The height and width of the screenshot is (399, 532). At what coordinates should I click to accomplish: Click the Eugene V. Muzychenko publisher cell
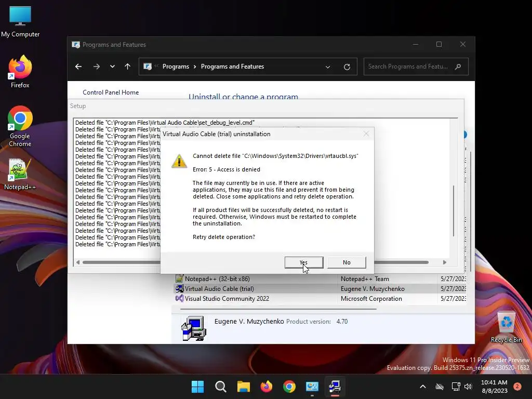click(373, 289)
